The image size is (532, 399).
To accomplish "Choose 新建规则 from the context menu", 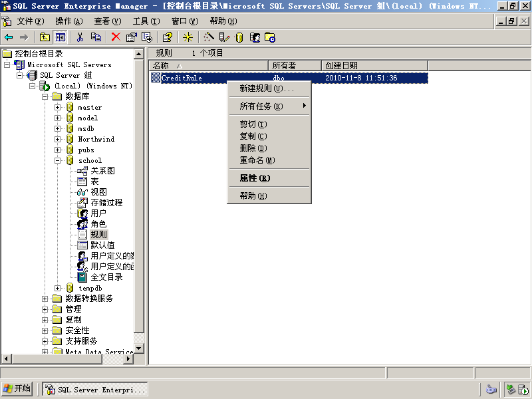I will tap(269, 88).
